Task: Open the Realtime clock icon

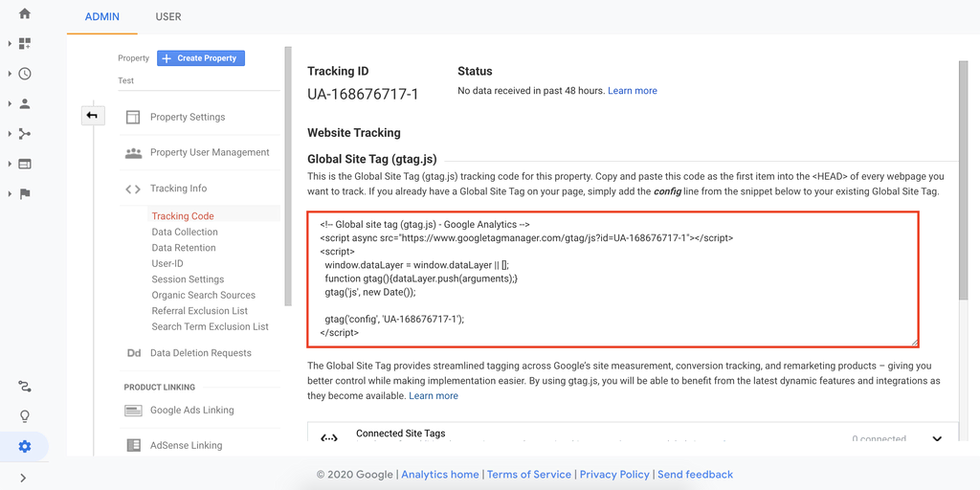Action: click(25, 74)
